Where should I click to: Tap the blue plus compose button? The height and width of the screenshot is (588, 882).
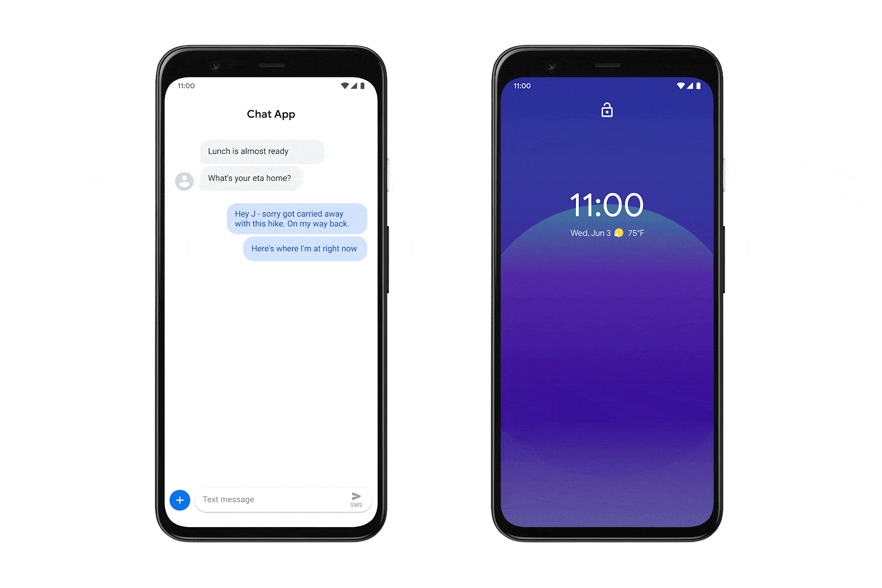point(181,499)
